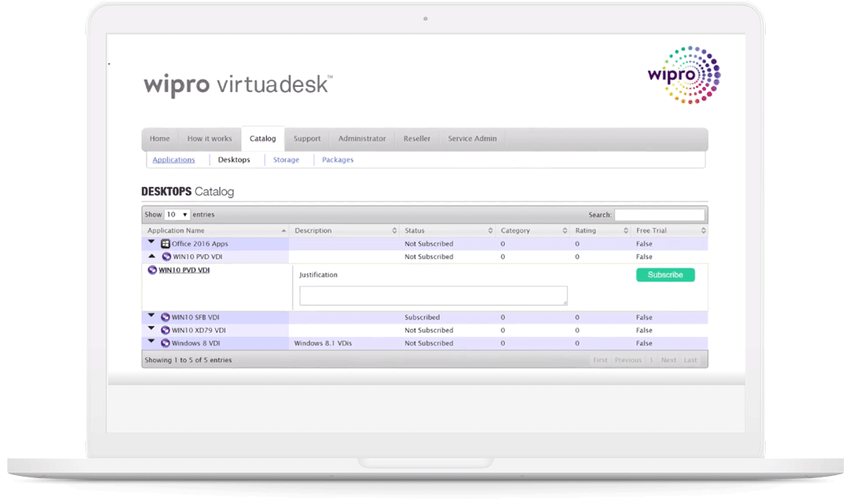Open the Show entries count dropdown
This screenshot has width=844, height=504.
tap(177, 215)
